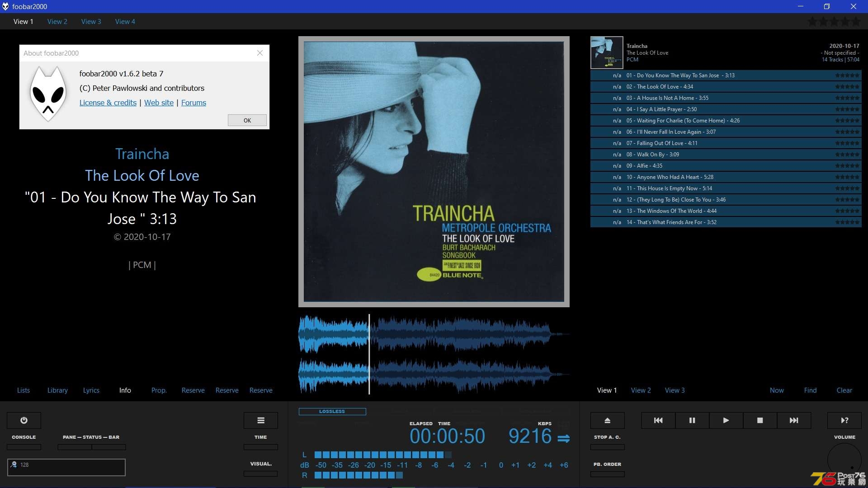Image resolution: width=868 pixels, height=488 pixels.
Task: Click the double-arrow icon beside the kbps value
Action: [563, 438]
